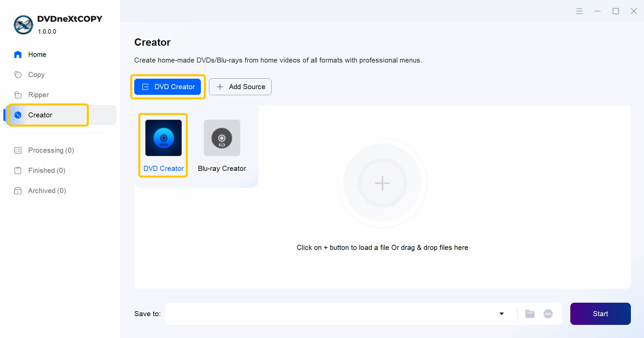Viewport: 644px width, 338px height.
Task: Click the large plus circle to load file
Action: [x=383, y=183]
